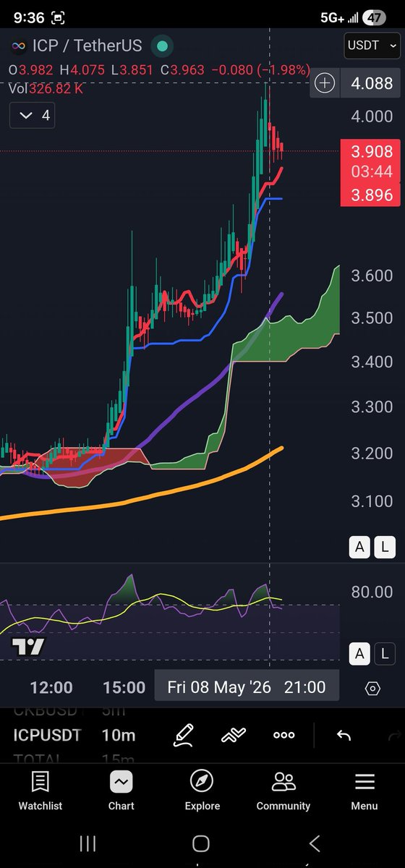
Task: Tap the 80.00 RSI axis label
Action: 372,592
